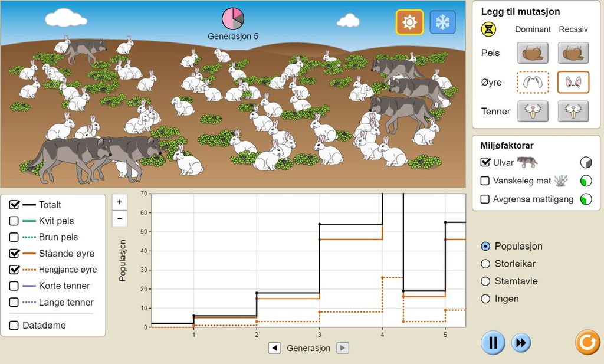Pause the simulation
604x364 pixels.
(493, 343)
